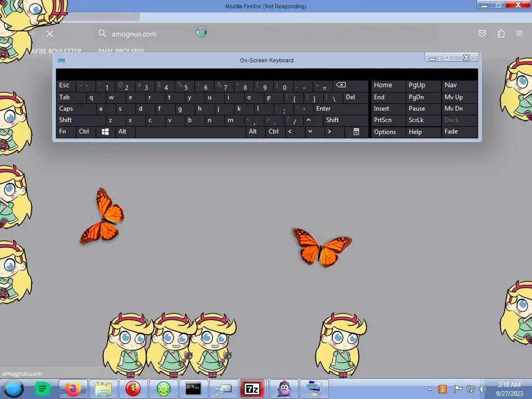Click the Insert key
The height and width of the screenshot is (399, 532).
click(389, 109)
